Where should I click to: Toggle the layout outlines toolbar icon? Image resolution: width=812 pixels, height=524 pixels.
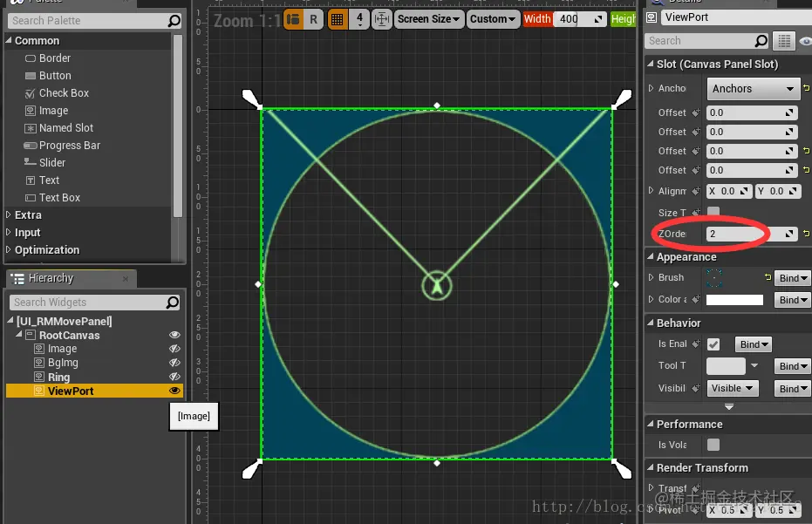tap(293, 20)
